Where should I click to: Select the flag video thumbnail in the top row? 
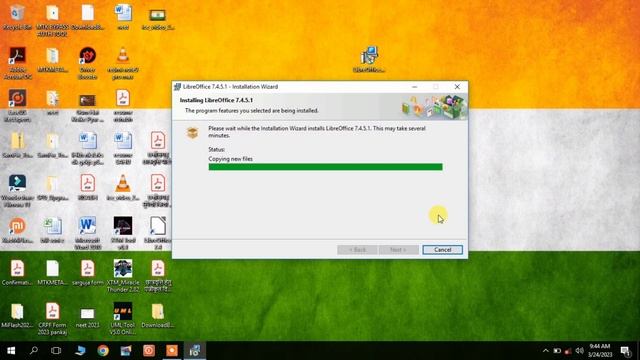pos(158,18)
